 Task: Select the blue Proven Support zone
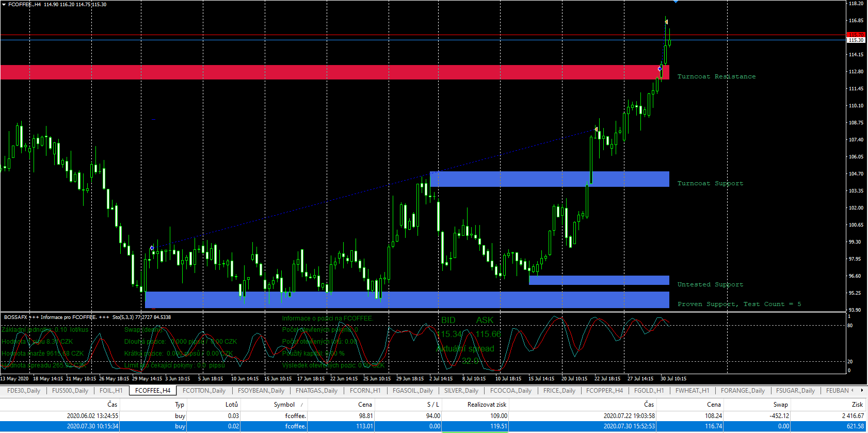pos(407,300)
